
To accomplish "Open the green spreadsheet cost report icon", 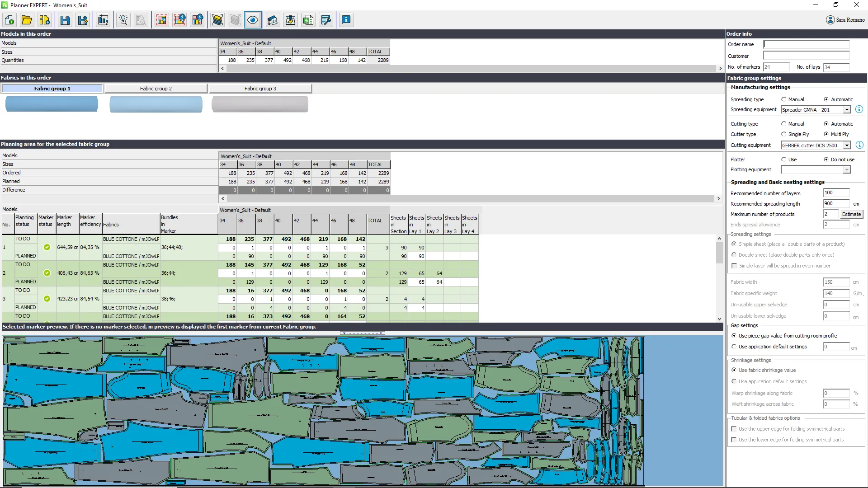I will tap(308, 20).
